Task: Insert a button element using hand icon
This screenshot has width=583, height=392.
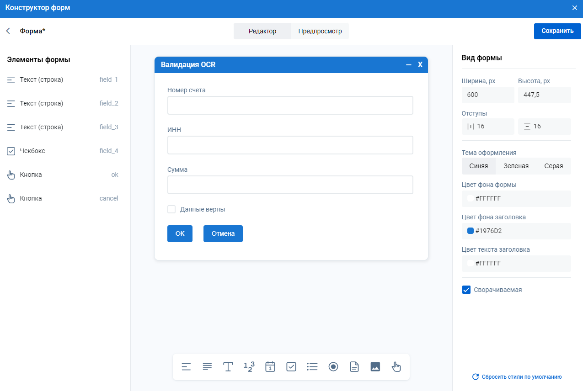Action: pyautogui.click(x=396, y=367)
